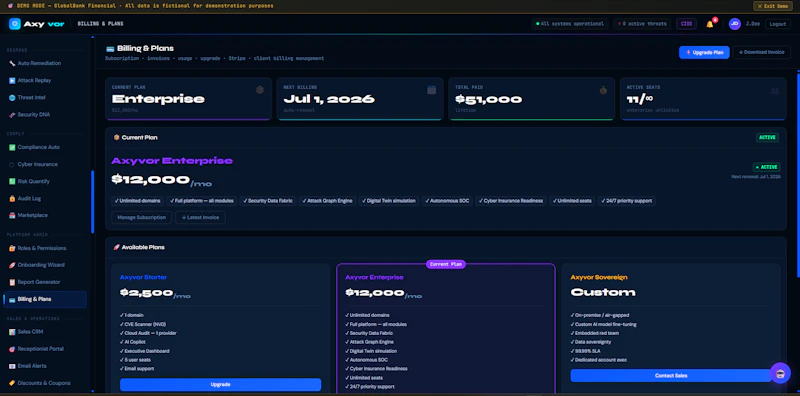Click the Receptionist Portal icon
The width and height of the screenshot is (800, 396).
[12, 349]
